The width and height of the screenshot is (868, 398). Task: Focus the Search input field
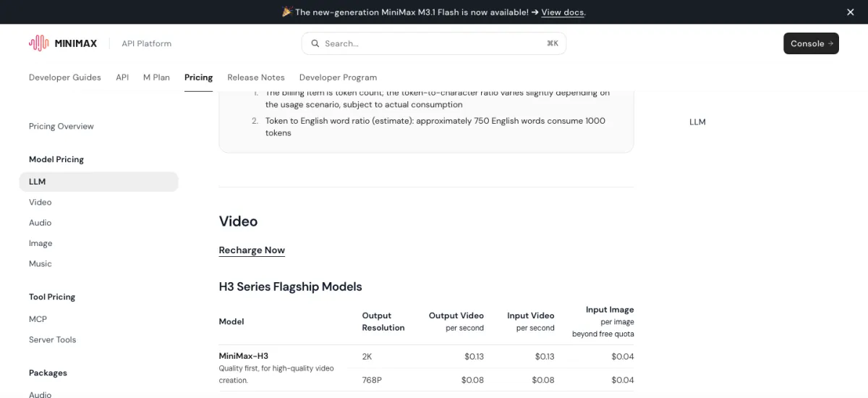click(x=434, y=43)
